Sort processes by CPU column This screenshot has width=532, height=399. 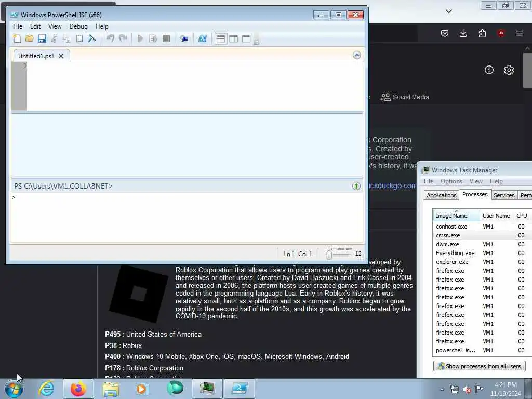coord(522,216)
